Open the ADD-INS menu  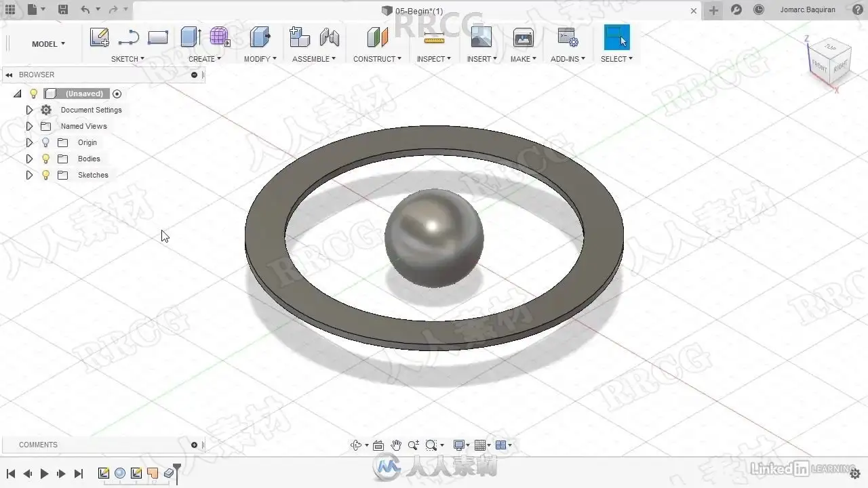pos(568,59)
